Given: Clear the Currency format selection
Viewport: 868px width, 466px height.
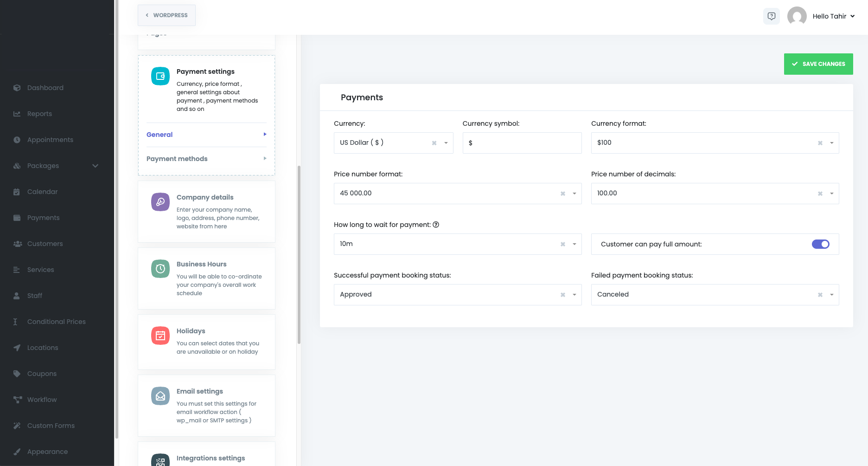Looking at the screenshot, I should pyautogui.click(x=820, y=143).
